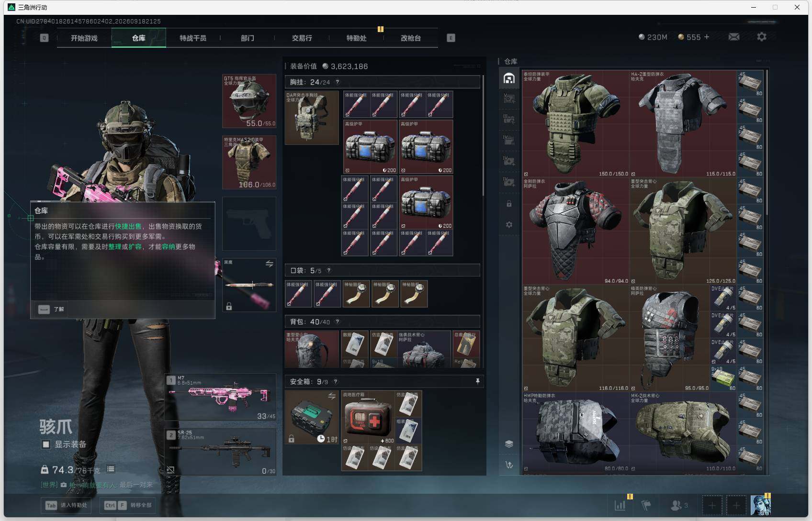This screenshot has width=812, height=521.
Task: Click the help icon next to 口袋 5/5
Action: tap(328, 270)
